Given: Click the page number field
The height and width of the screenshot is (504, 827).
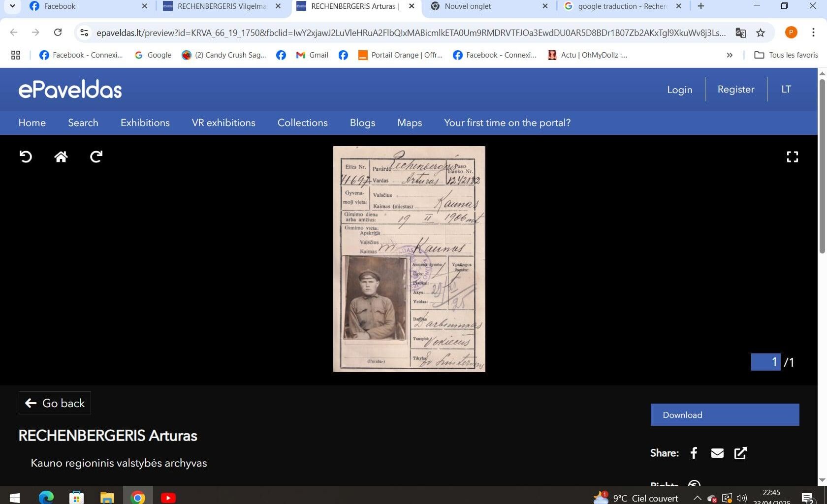Looking at the screenshot, I should coord(765,362).
